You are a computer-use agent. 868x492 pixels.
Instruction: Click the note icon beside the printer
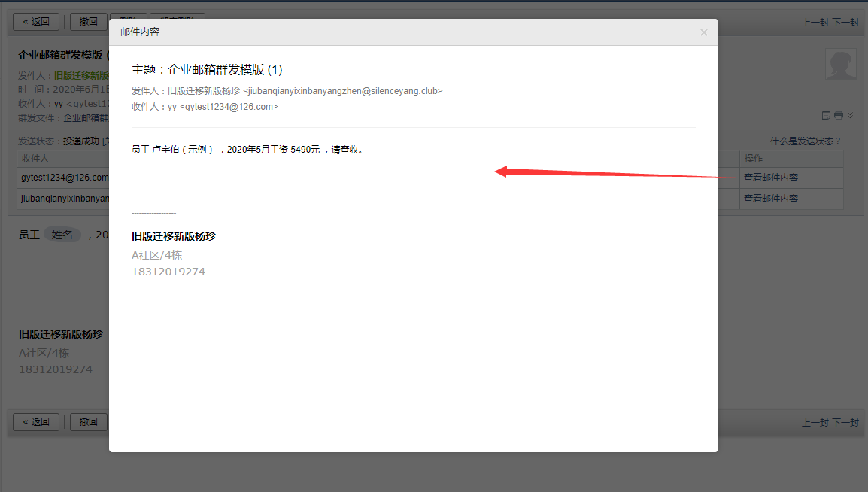[826, 116]
